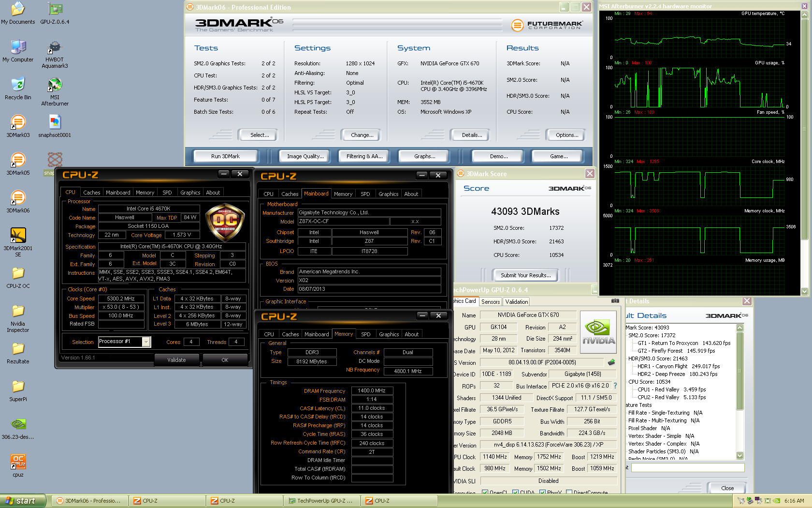The height and width of the screenshot is (508, 812).
Task: Click the Validate button in CPU-Z
Action: click(x=176, y=360)
